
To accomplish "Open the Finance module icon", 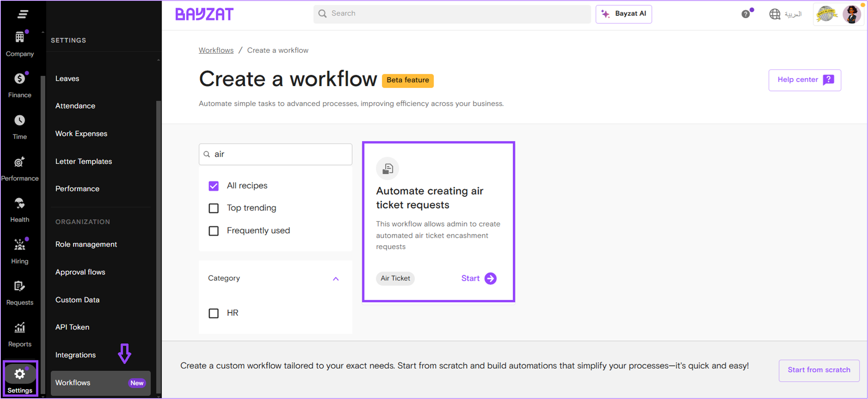I will click(19, 79).
